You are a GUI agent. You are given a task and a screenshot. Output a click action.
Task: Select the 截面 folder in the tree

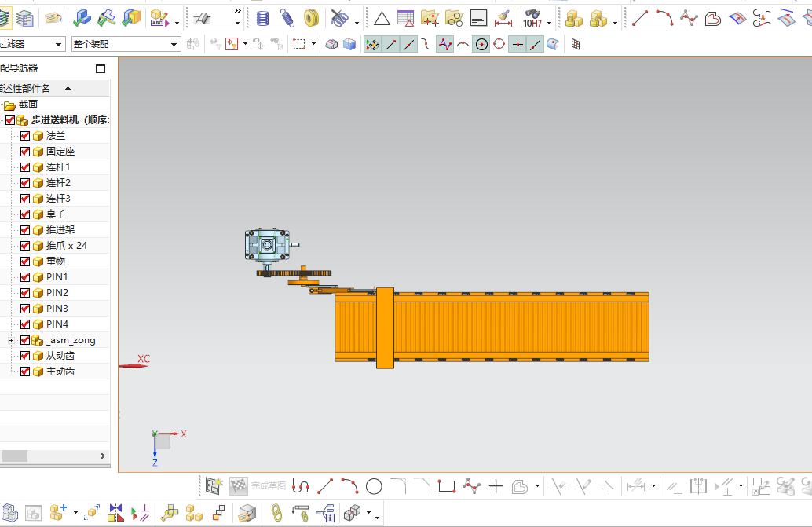point(28,104)
